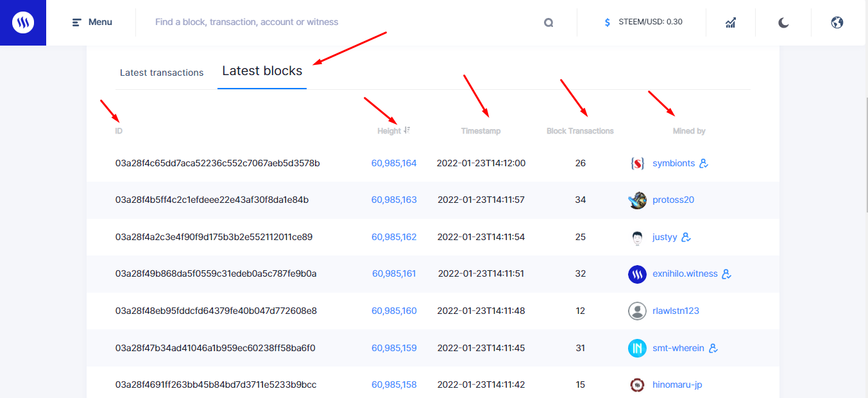Image resolution: width=868 pixels, height=398 pixels.
Task: Click timestamp 2022-01-23T14:11:45
Action: point(481,348)
